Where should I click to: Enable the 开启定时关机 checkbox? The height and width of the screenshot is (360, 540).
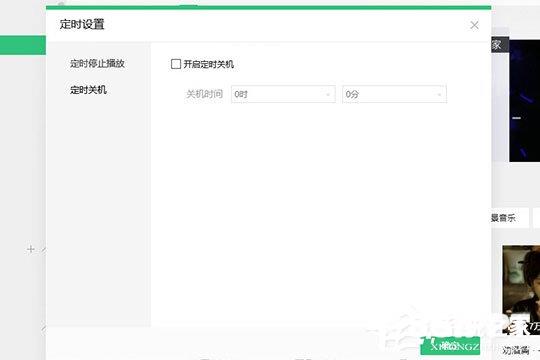pyautogui.click(x=176, y=64)
